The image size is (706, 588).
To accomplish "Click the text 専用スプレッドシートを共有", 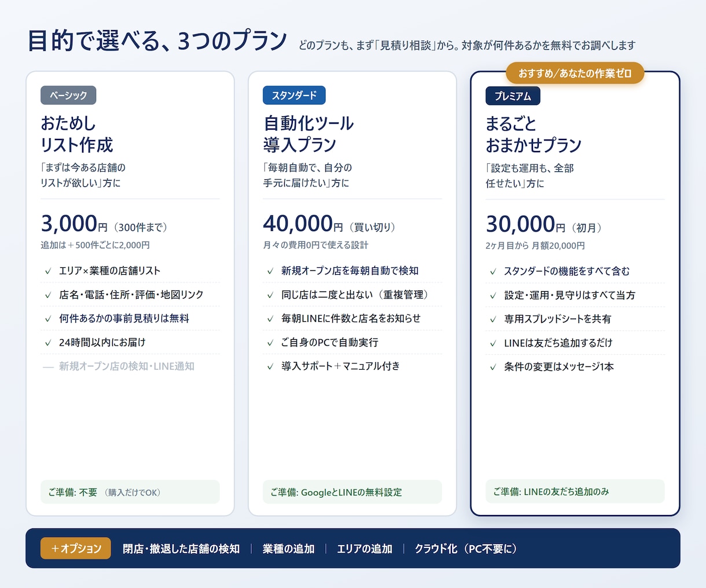I will pyautogui.click(x=558, y=319).
